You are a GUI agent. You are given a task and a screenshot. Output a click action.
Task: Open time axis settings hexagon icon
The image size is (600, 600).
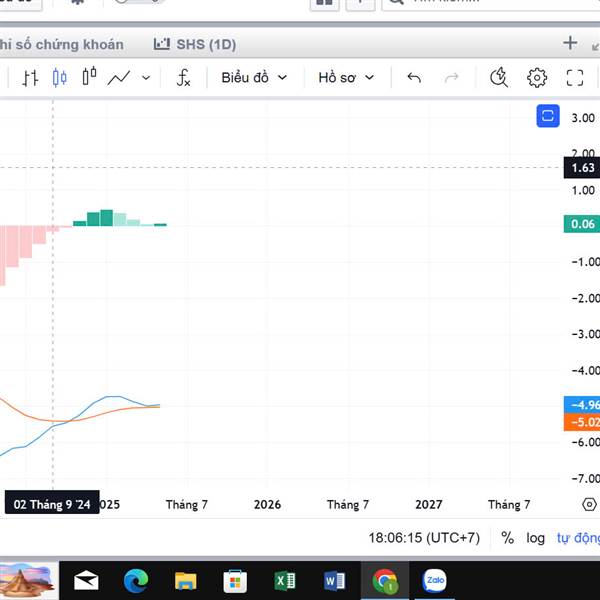589,504
